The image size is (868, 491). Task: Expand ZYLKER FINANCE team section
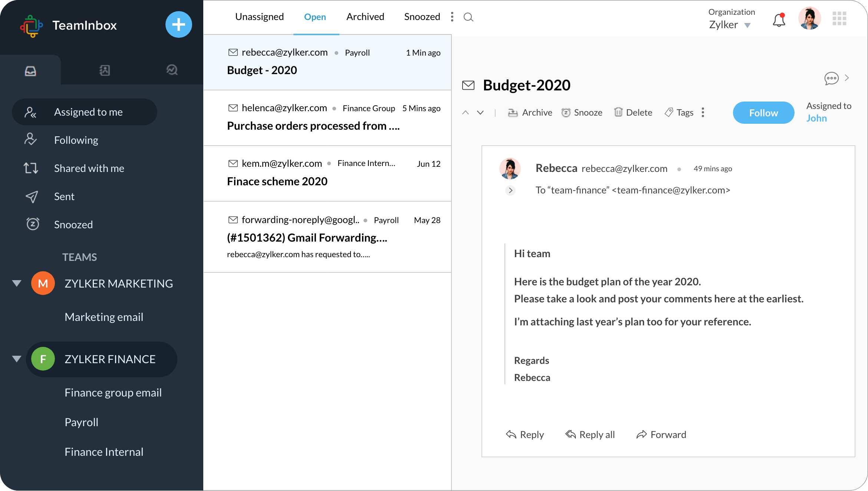tap(16, 358)
